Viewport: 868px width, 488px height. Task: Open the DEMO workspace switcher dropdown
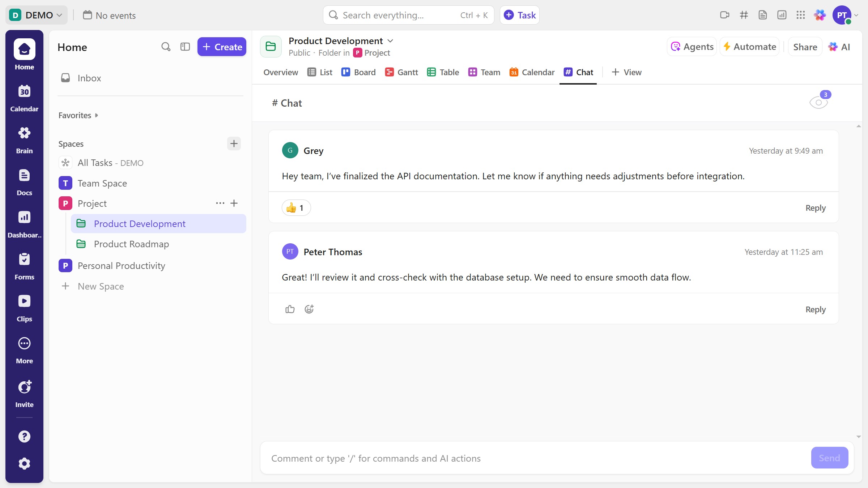point(36,15)
